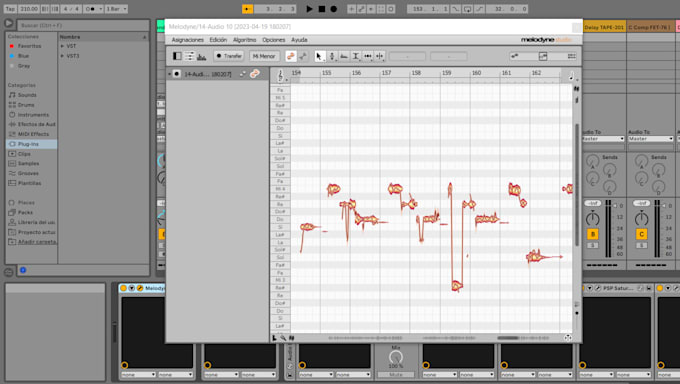Click the stop button in Ableton transport

pyautogui.click(x=322, y=9)
